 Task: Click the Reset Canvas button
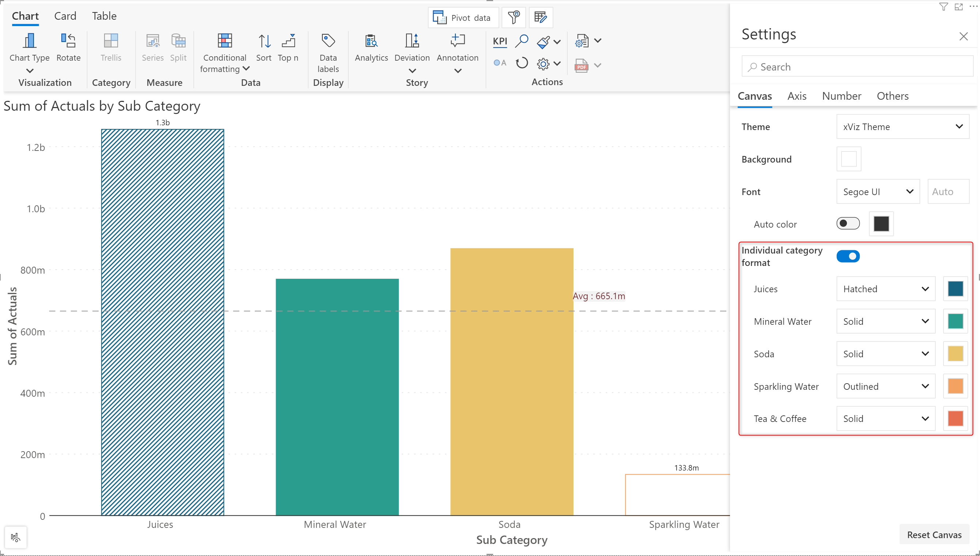934,534
